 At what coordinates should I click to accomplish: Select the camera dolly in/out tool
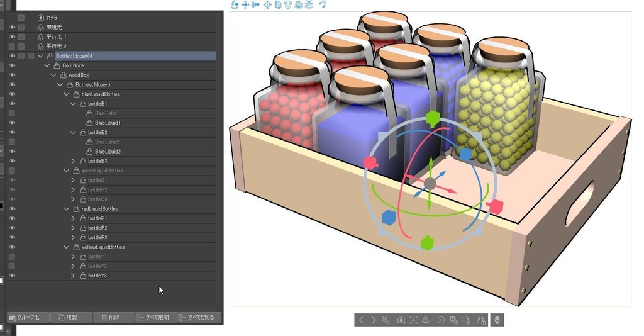255,4
